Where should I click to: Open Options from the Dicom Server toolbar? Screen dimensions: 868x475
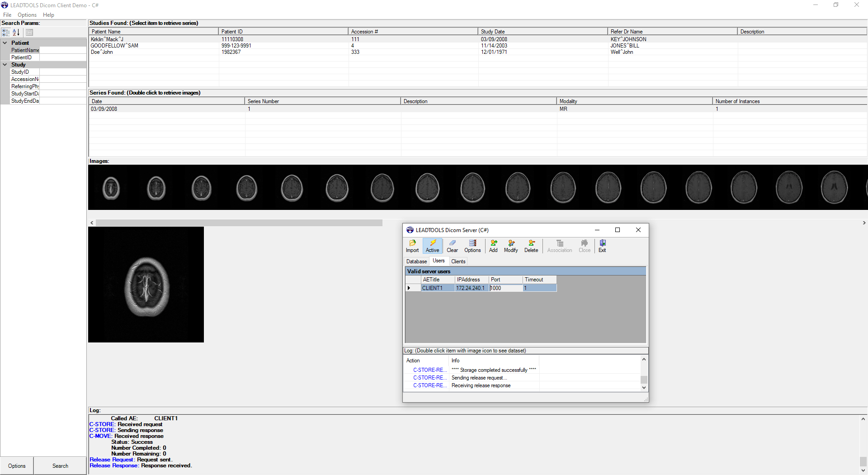pyautogui.click(x=472, y=246)
